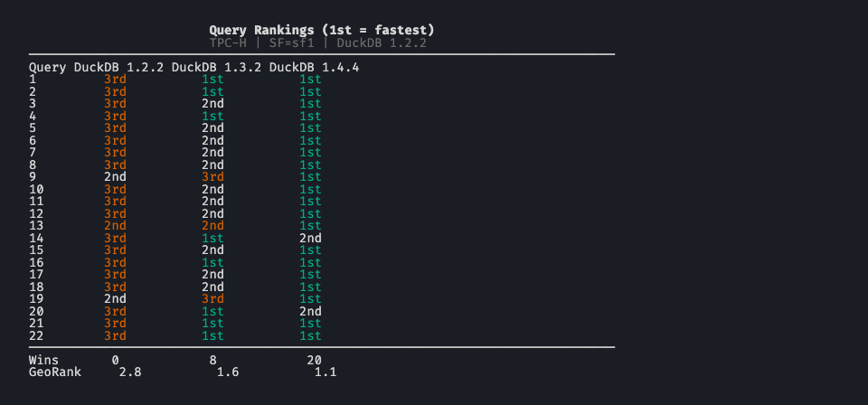Select query number 1 in the Query column
Screen dimensions: 868x405
point(33,80)
